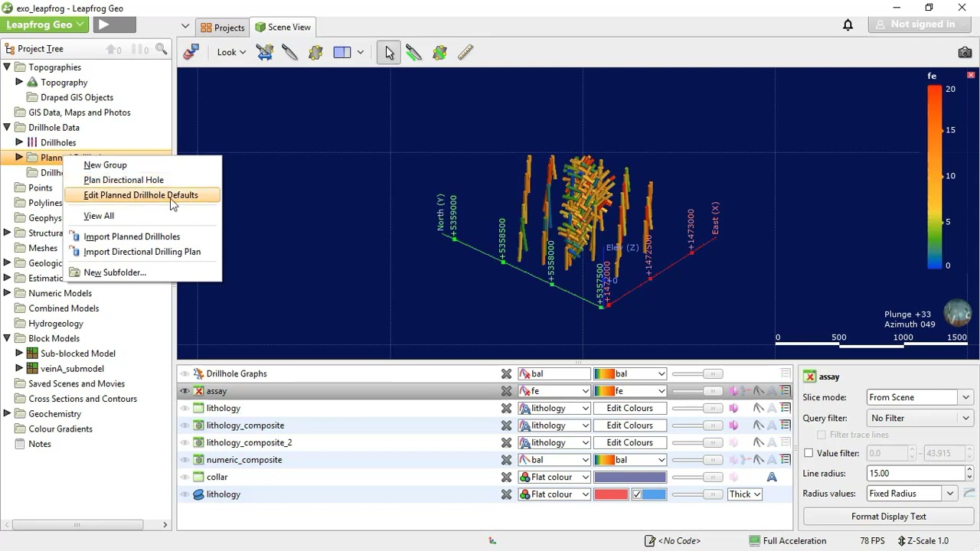The width and height of the screenshot is (980, 551).
Task: Toggle visibility of collar layer
Action: click(185, 478)
